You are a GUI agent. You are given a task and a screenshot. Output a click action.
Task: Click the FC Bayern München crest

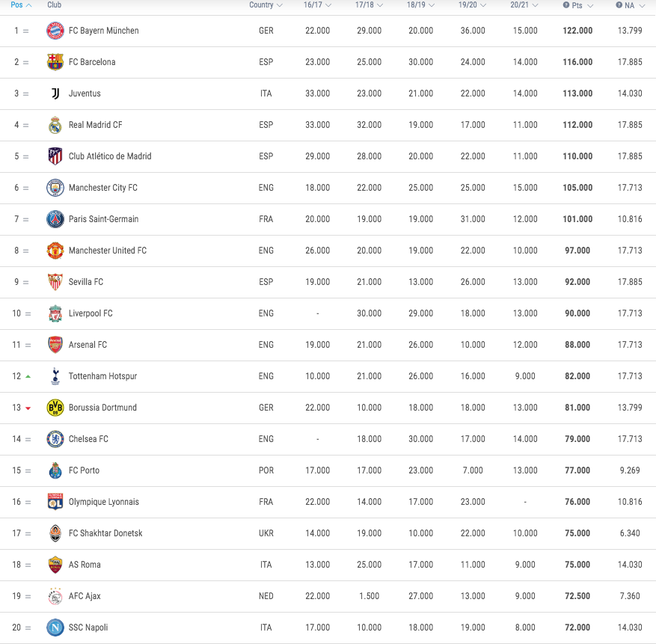55,31
